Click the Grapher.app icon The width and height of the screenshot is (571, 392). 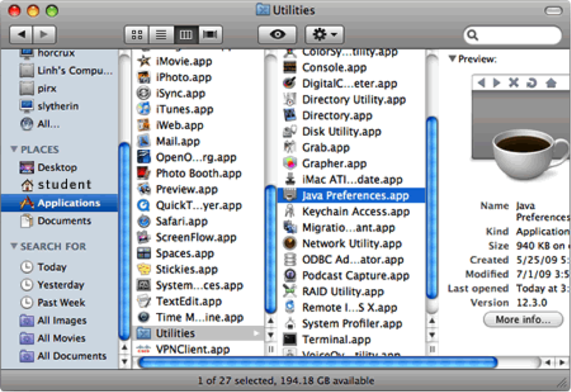pyautogui.click(x=290, y=163)
